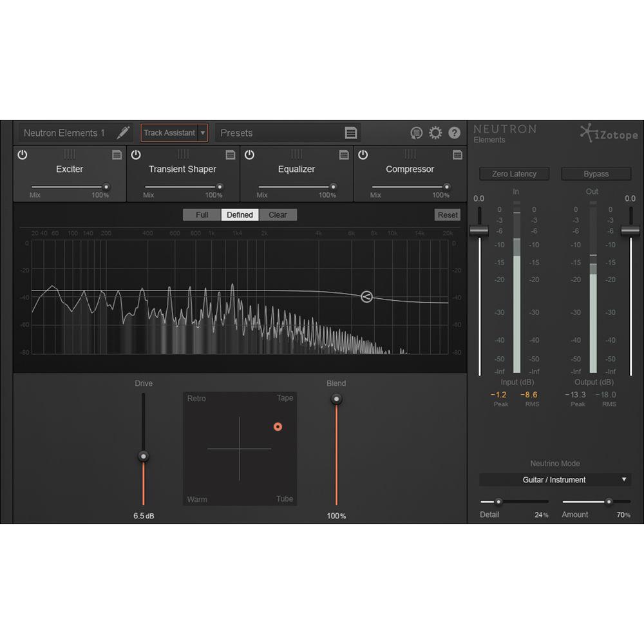Viewport: 644px width, 644px height.
Task: Toggle the Compressor module power button
Action: click(362, 155)
